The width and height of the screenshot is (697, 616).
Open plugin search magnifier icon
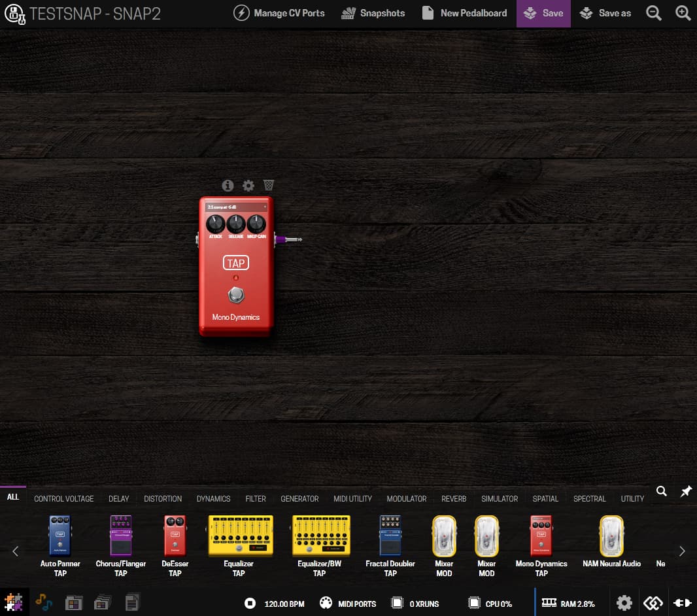[x=662, y=491]
